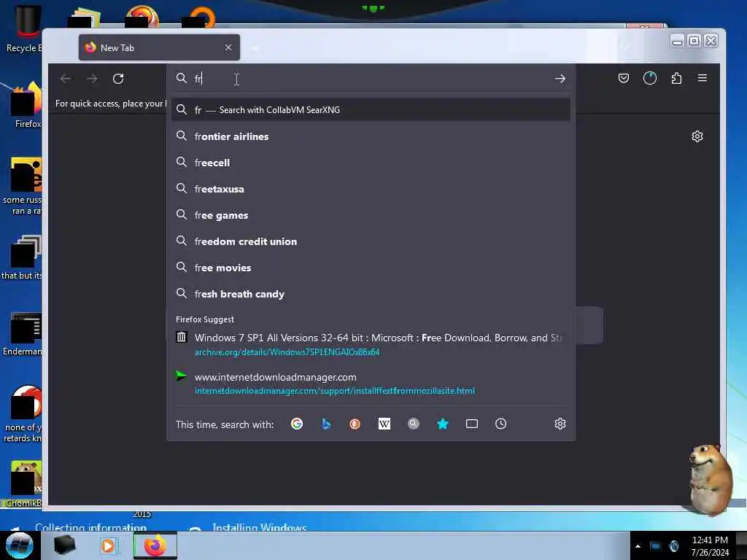Open the Save to Pocket icon
Viewport: 747px width, 560px height.
pyautogui.click(x=623, y=78)
